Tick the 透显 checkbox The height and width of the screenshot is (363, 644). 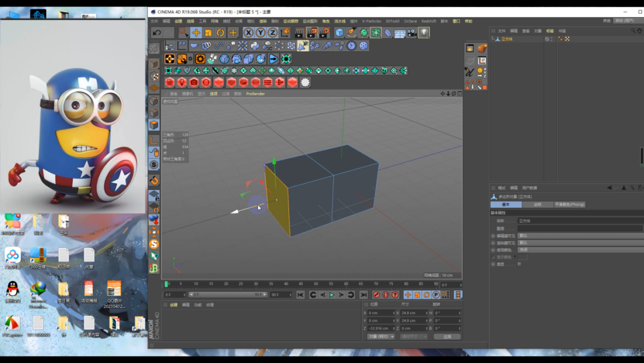coord(519,264)
